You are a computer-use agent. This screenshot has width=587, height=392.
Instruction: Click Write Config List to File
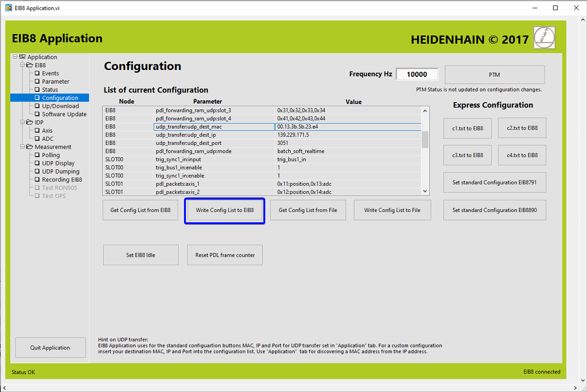[x=392, y=210]
